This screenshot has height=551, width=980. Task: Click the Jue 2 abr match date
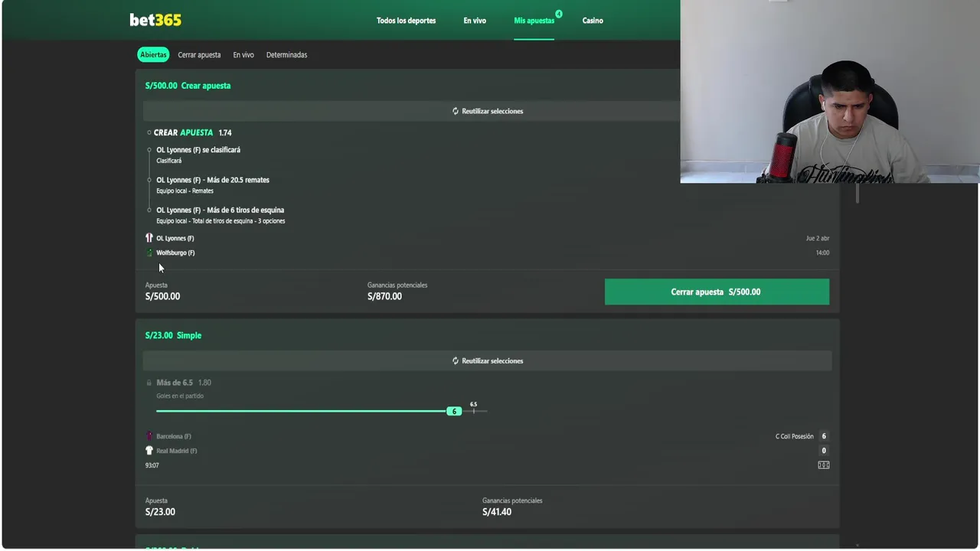point(818,238)
